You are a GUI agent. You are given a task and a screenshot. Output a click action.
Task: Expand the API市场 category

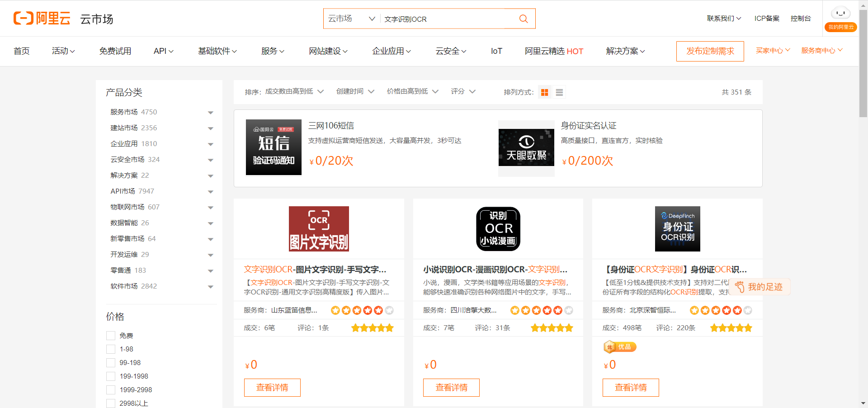[x=211, y=192]
